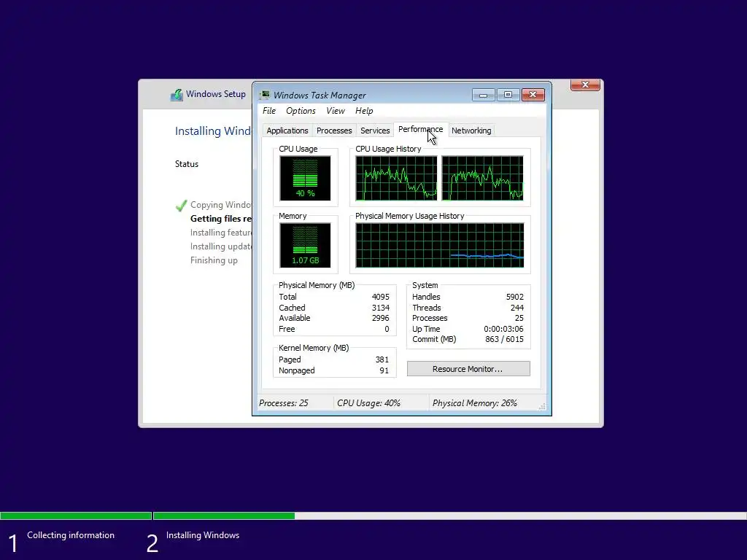Click the Cached memory value 3134

click(x=380, y=308)
